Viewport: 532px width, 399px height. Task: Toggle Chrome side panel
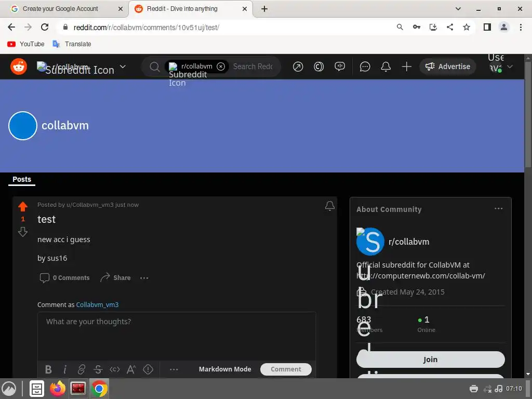487,27
